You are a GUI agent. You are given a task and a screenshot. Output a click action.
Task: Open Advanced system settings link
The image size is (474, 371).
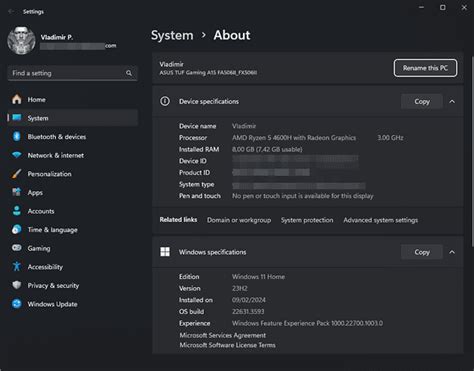point(380,220)
